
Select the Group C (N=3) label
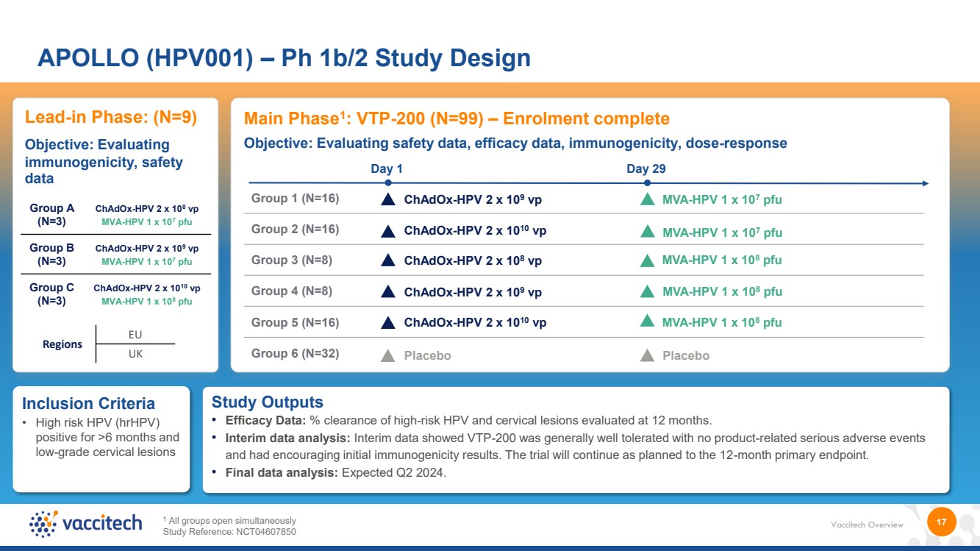51,294
